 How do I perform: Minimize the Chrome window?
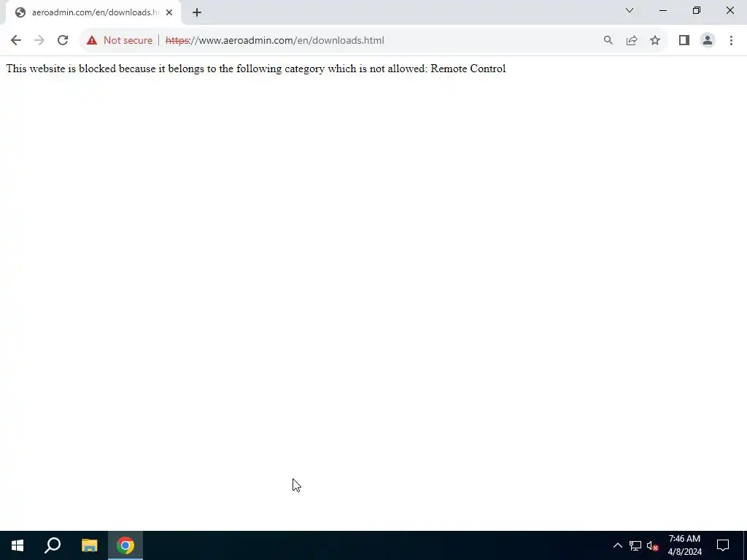[663, 10]
